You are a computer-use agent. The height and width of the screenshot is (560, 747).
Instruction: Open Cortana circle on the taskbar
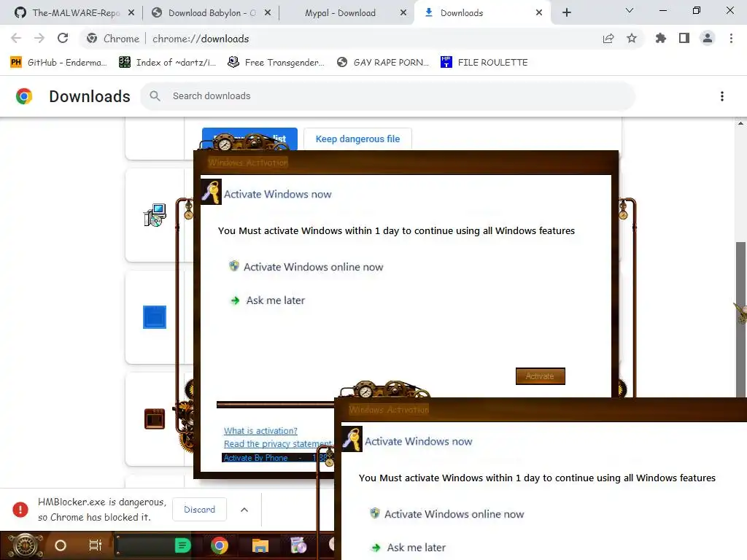(61, 545)
